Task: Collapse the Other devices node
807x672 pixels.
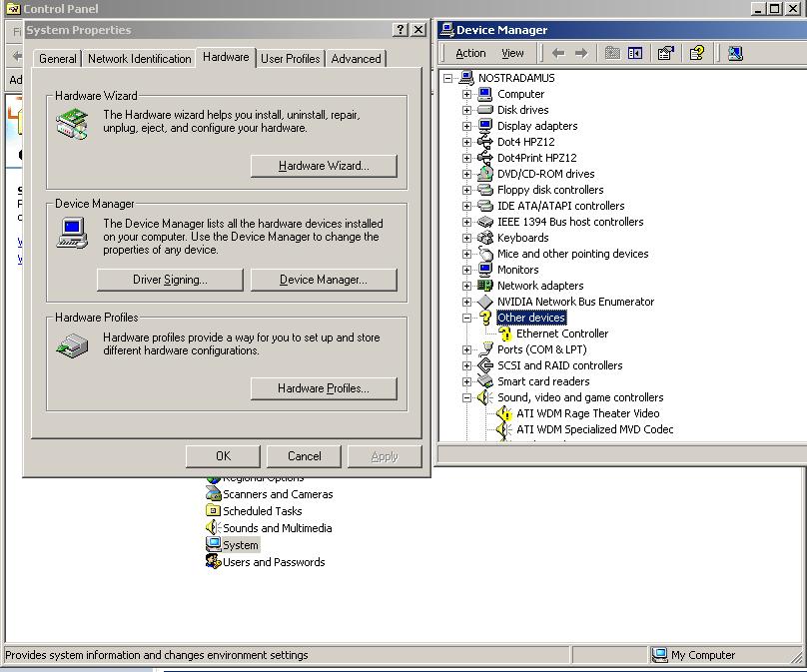Action: pyautogui.click(x=466, y=318)
